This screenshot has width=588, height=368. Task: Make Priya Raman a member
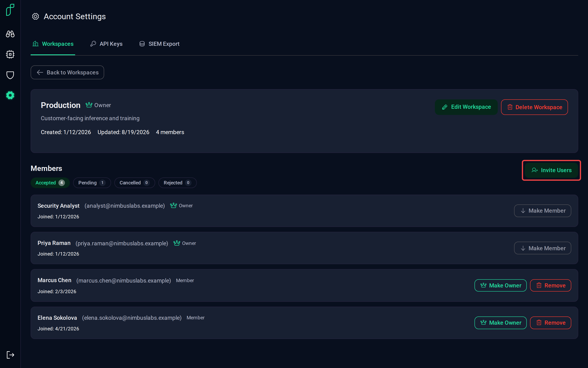coord(542,248)
